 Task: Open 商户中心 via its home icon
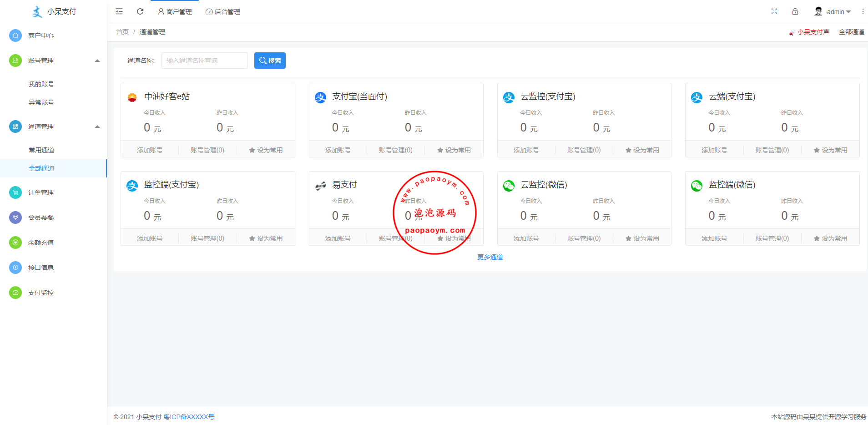(15, 35)
